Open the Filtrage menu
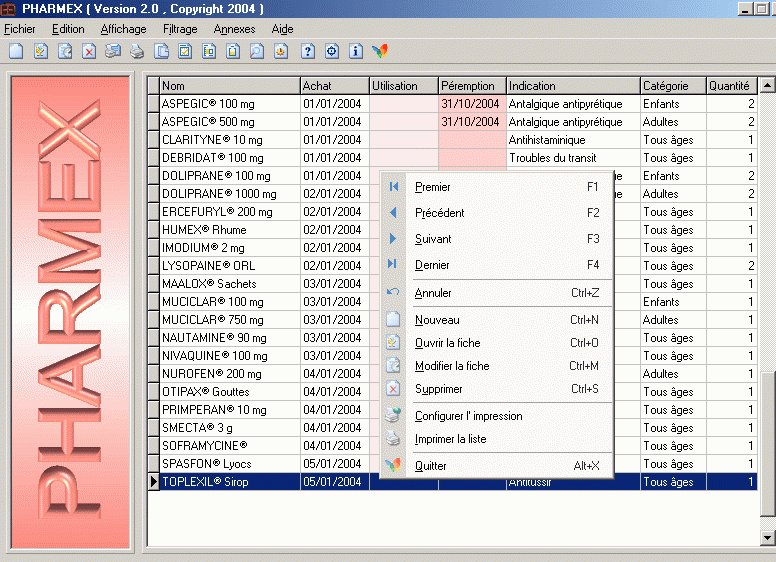 click(180, 29)
